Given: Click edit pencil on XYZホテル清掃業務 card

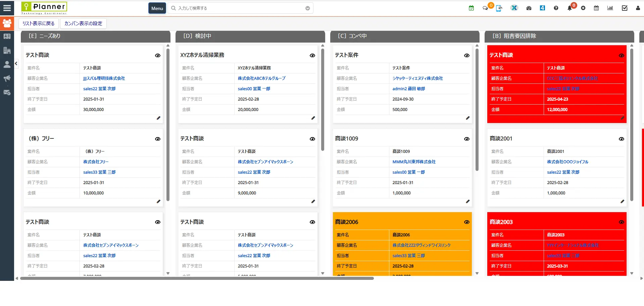Looking at the screenshot, I should (313, 118).
